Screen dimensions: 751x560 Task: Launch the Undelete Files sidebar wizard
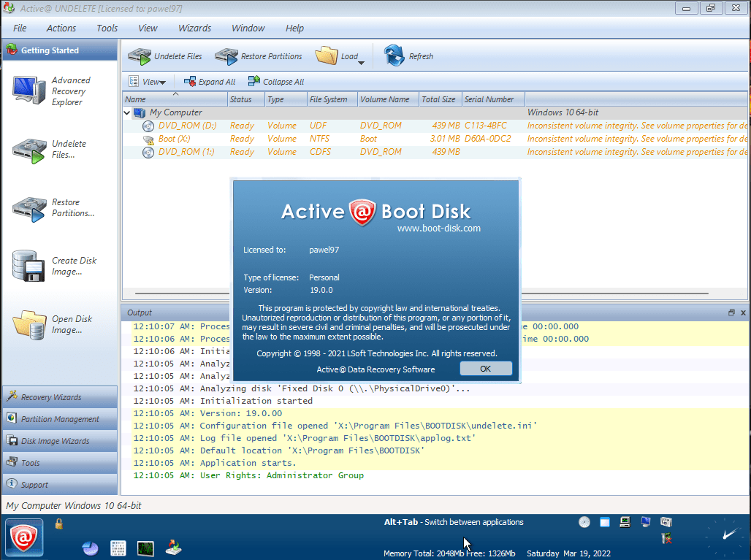(x=50, y=150)
